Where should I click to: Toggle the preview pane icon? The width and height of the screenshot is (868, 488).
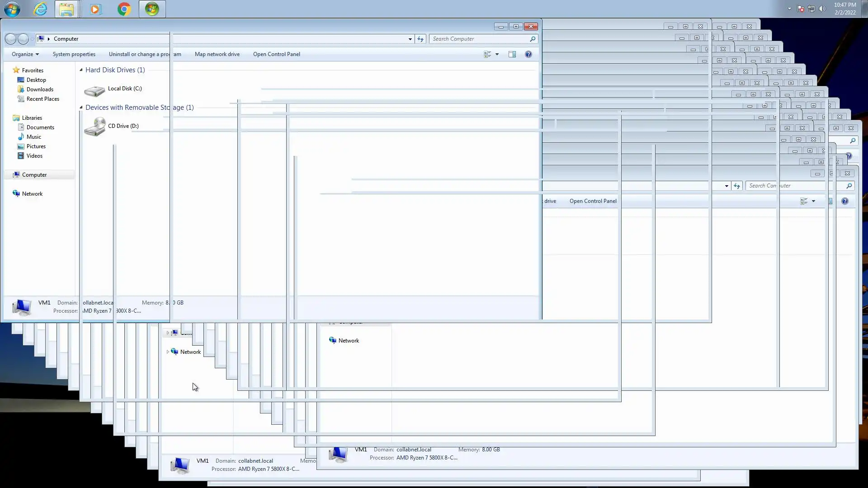coord(512,54)
